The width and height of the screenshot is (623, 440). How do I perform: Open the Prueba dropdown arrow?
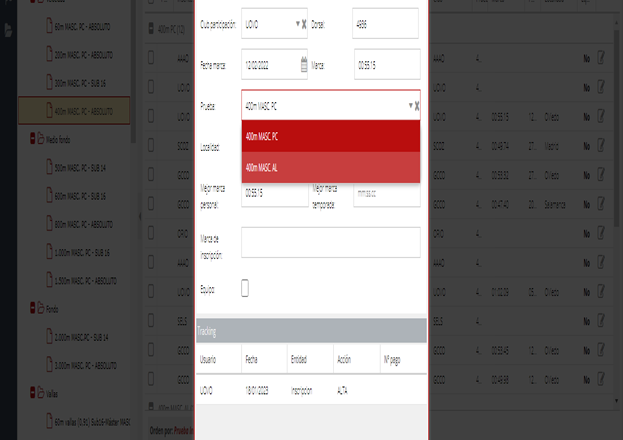409,105
